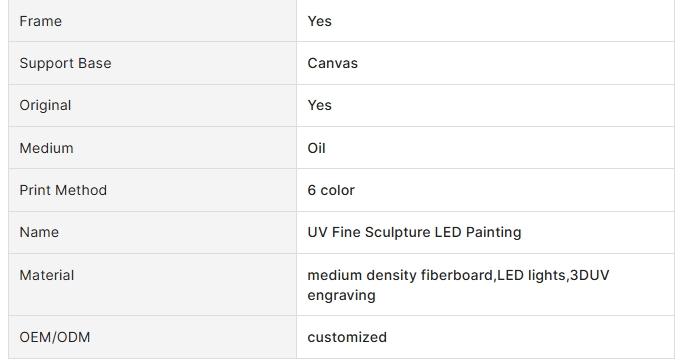Viewport: 684px width, 364px height.
Task: Select the 6 color value
Action: (331, 190)
